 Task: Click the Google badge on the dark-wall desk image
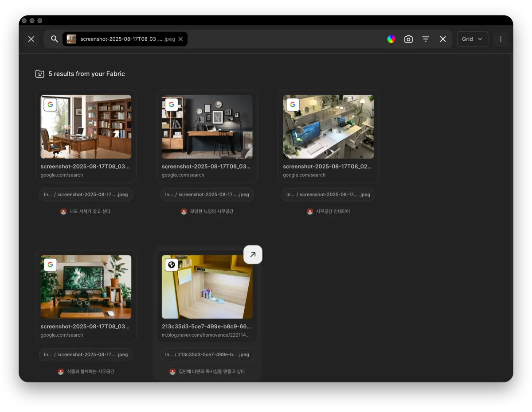[x=172, y=105]
